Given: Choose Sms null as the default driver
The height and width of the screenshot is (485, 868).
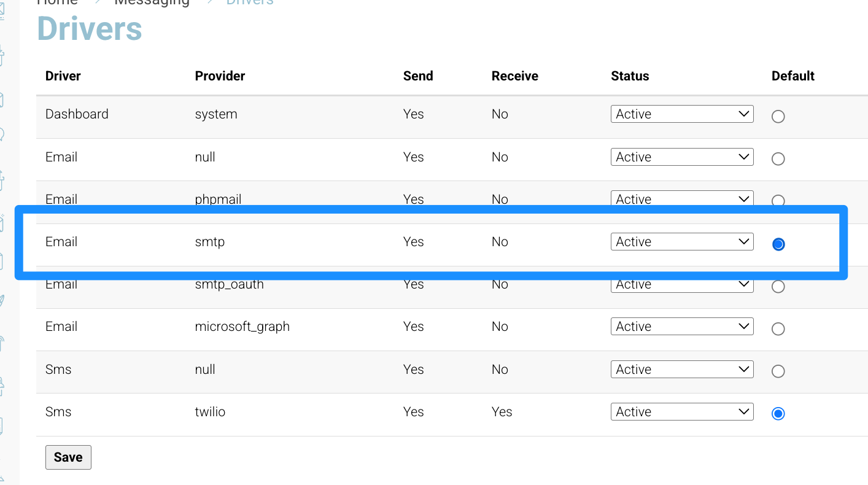Looking at the screenshot, I should (x=778, y=371).
